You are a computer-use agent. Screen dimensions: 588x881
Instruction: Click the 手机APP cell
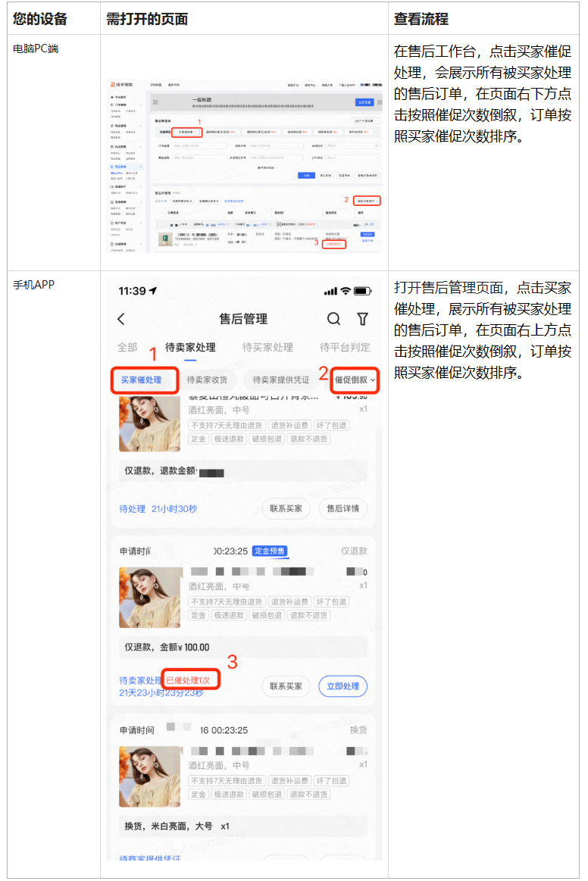point(34,285)
